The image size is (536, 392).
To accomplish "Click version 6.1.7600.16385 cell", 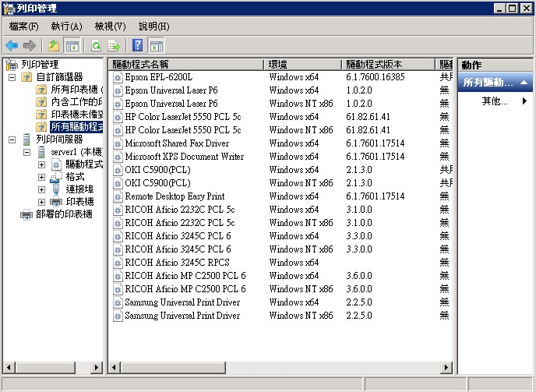I will click(x=376, y=77).
